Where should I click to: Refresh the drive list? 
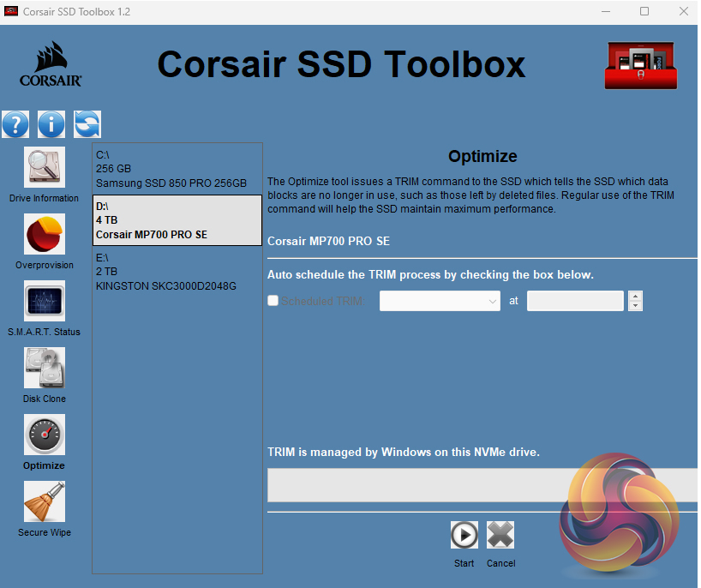(87, 124)
